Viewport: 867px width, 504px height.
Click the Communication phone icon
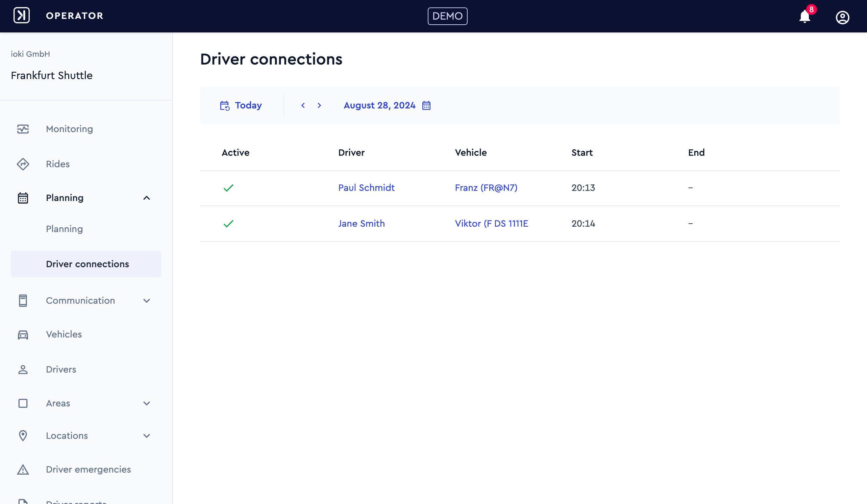pyautogui.click(x=23, y=300)
